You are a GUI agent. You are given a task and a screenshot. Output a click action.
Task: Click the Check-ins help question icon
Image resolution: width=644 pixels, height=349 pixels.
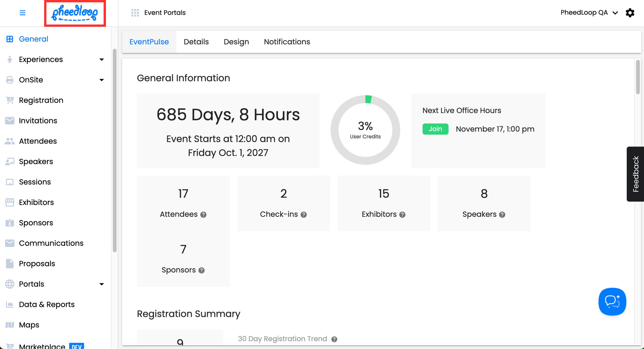(303, 214)
